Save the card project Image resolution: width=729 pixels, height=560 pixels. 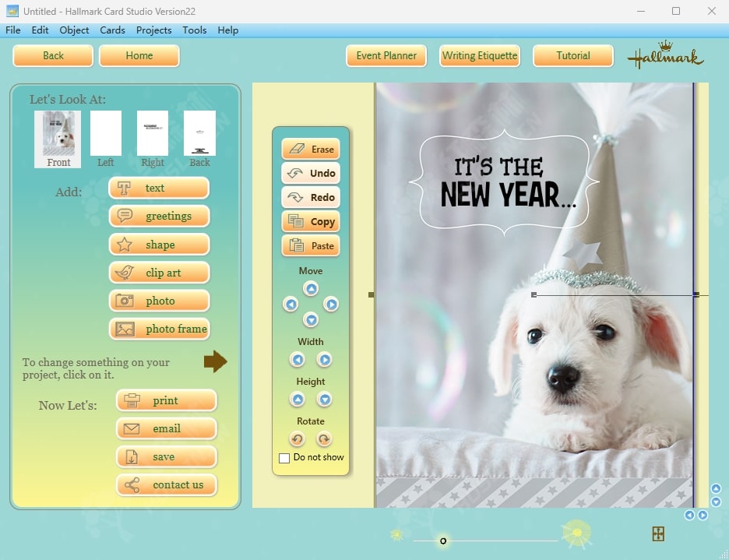click(167, 456)
